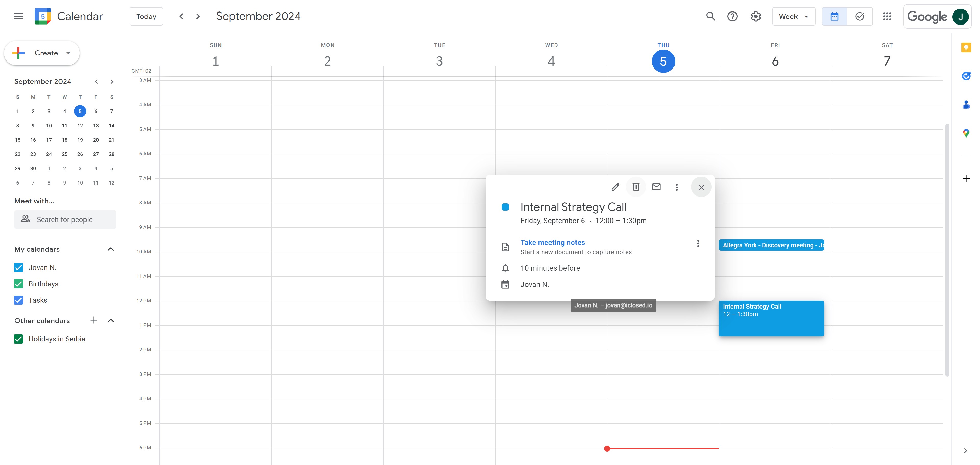Switch to the Tasks view icon

(x=859, y=16)
